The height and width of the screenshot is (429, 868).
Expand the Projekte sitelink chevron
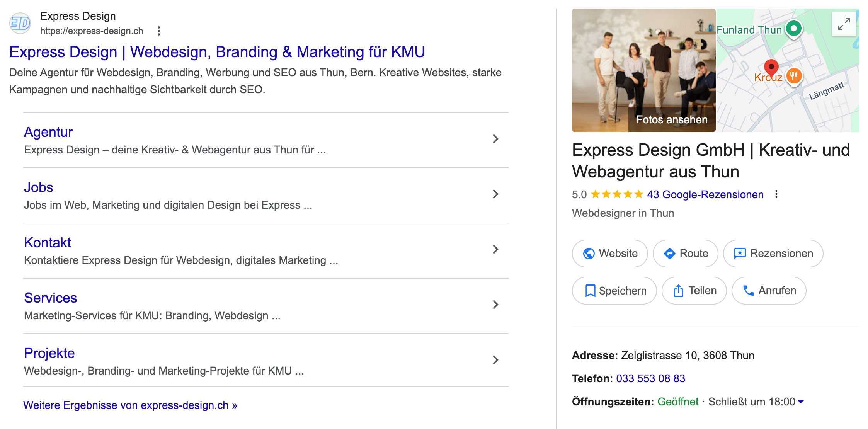[495, 360]
